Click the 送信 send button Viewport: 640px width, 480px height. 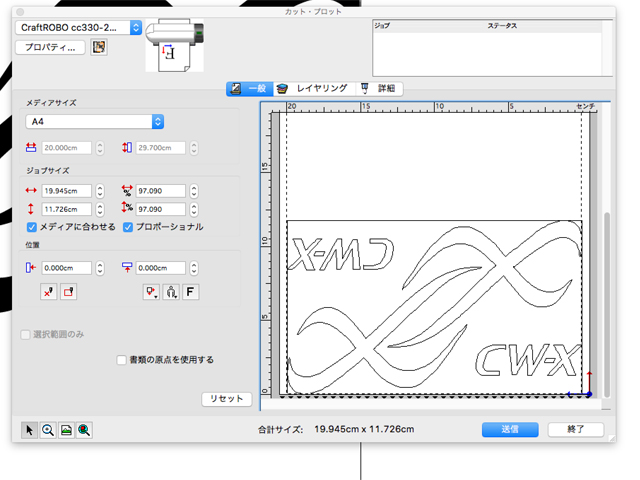click(x=509, y=429)
